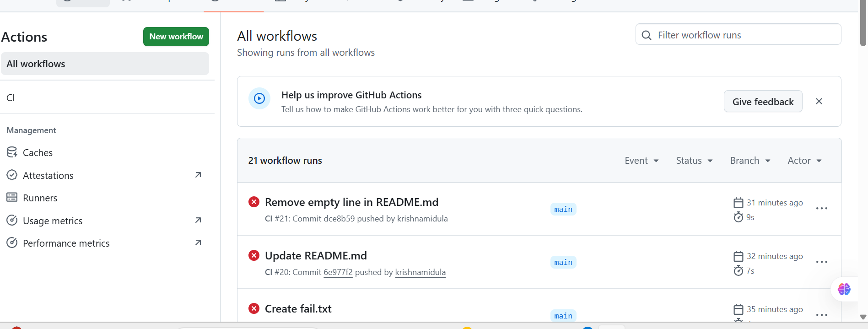
Task: Click main branch label in CI #20 row
Action: pyautogui.click(x=563, y=262)
